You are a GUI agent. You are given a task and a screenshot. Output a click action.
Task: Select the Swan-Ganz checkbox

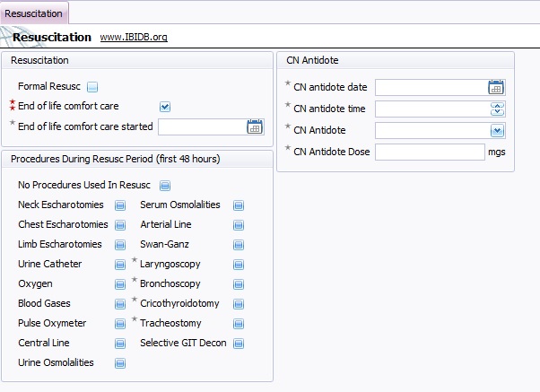[238, 245]
